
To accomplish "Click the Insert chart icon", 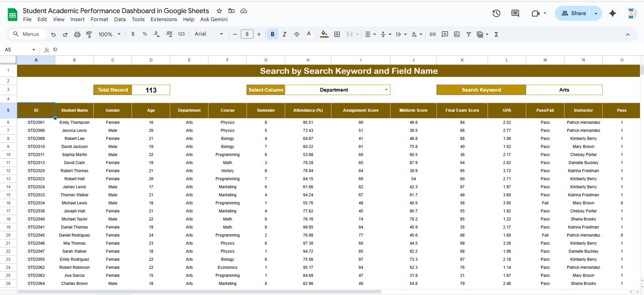I will 457,34.
